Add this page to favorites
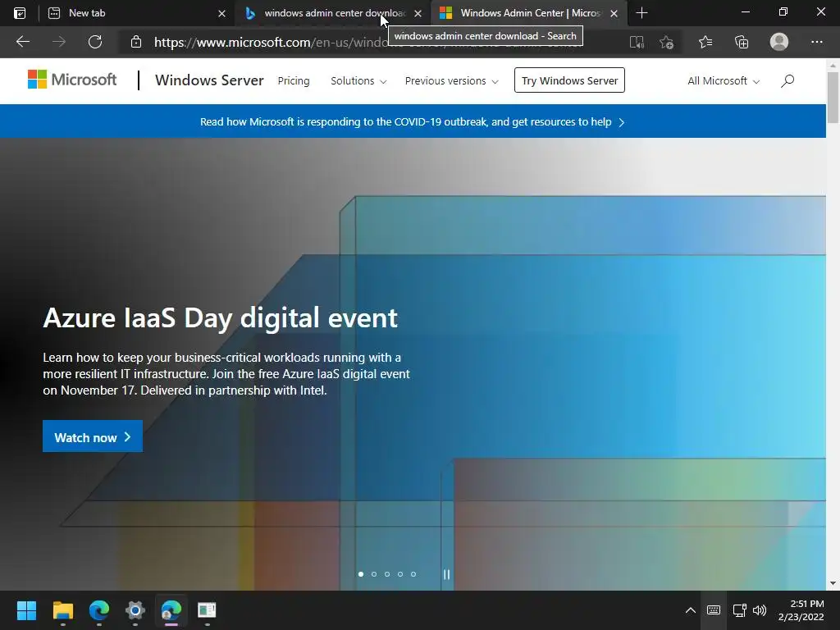 [666, 42]
